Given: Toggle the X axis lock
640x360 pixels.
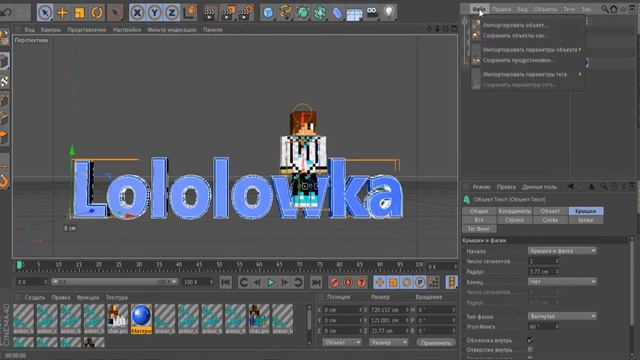Looking at the screenshot, I should point(138,13).
